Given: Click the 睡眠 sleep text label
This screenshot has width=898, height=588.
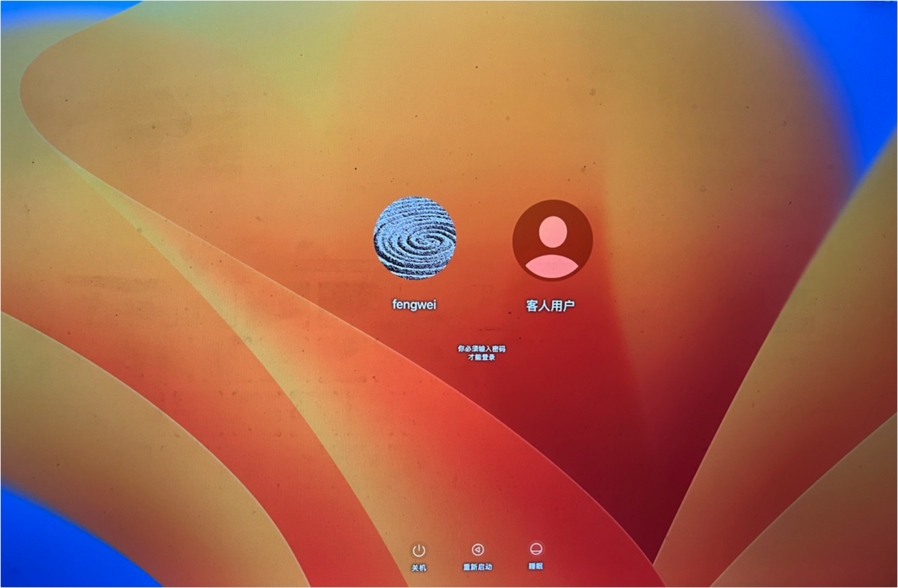Looking at the screenshot, I should [536, 566].
